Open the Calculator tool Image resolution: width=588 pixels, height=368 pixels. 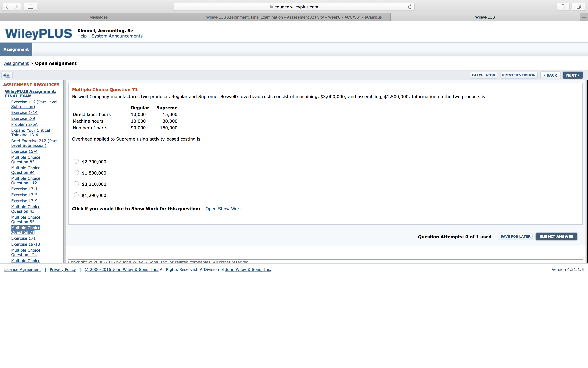(x=483, y=75)
